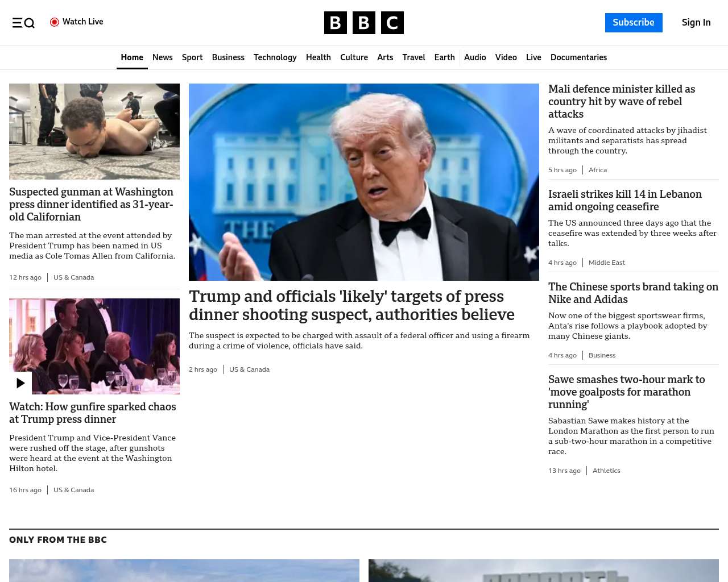Click the Sign In link
The width and height of the screenshot is (728, 582).
(696, 23)
